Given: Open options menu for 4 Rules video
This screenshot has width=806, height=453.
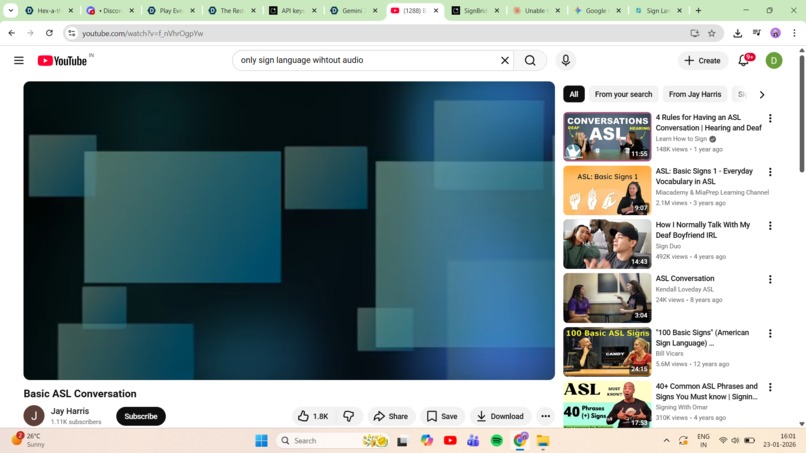Looking at the screenshot, I should [x=770, y=118].
